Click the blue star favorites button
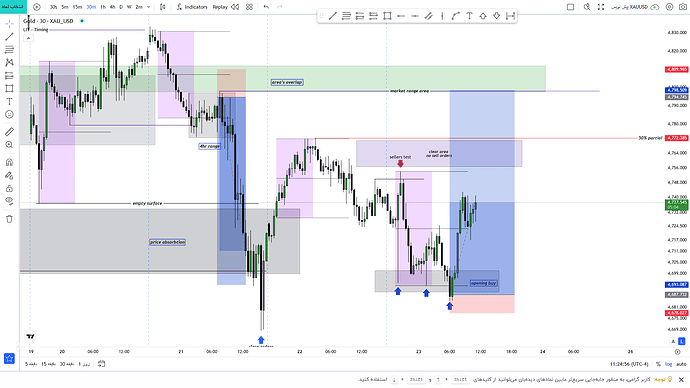The image size is (690, 388). (9, 359)
